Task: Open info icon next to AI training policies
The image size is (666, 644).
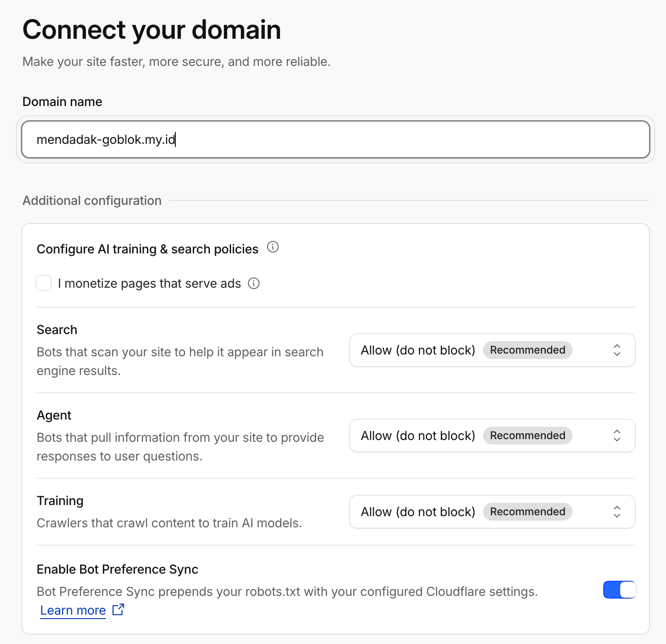Action: click(x=273, y=247)
